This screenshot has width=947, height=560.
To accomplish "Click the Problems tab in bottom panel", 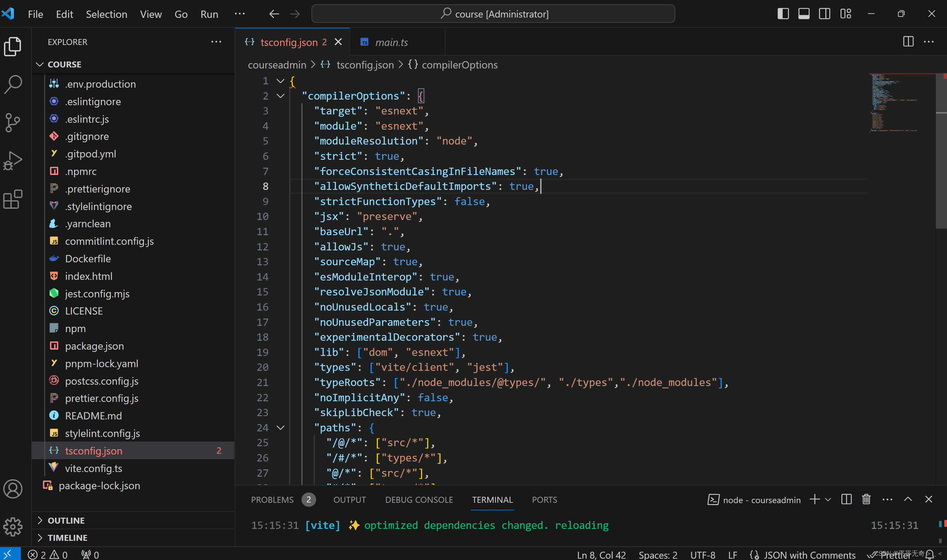I will [x=272, y=499].
